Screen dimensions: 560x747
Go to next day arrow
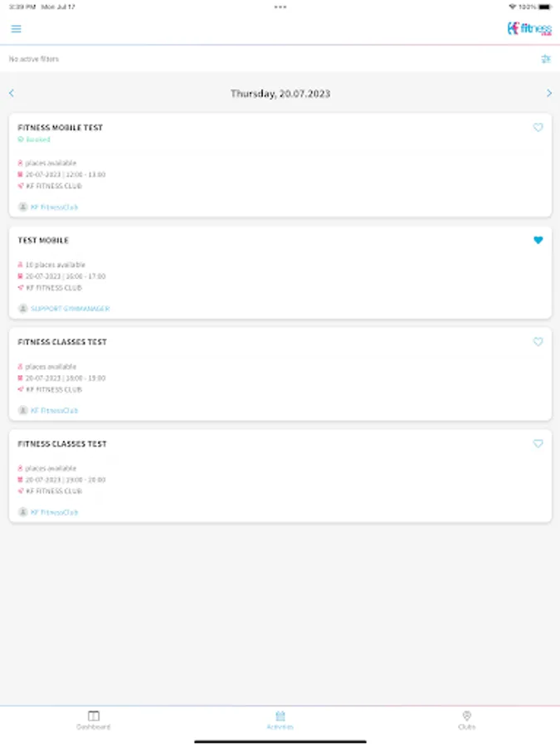tap(548, 94)
